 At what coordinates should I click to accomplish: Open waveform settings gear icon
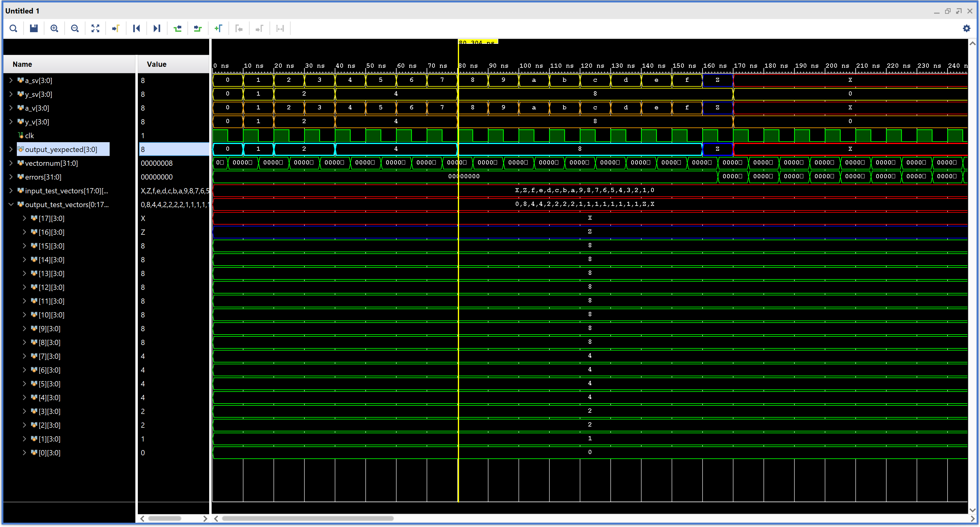click(966, 28)
